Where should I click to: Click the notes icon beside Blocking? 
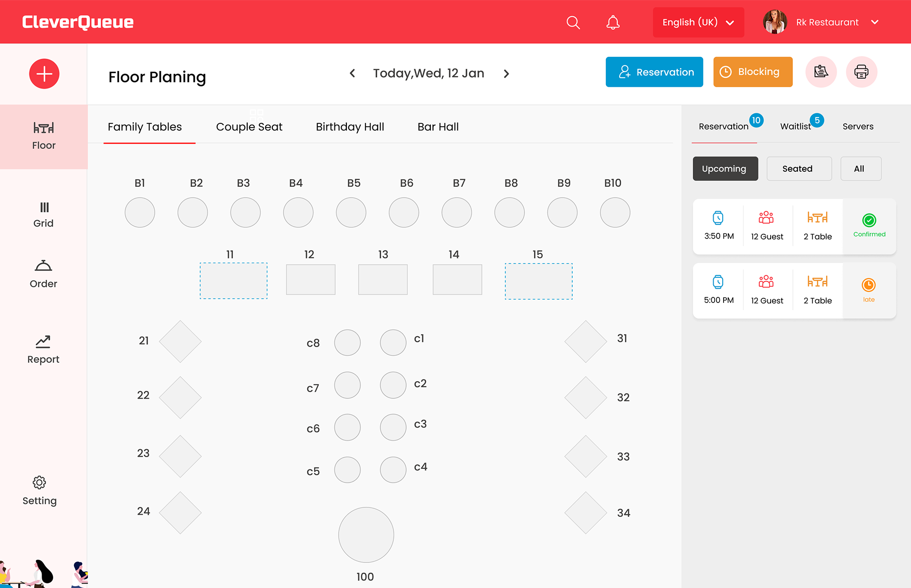click(x=821, y=72)
